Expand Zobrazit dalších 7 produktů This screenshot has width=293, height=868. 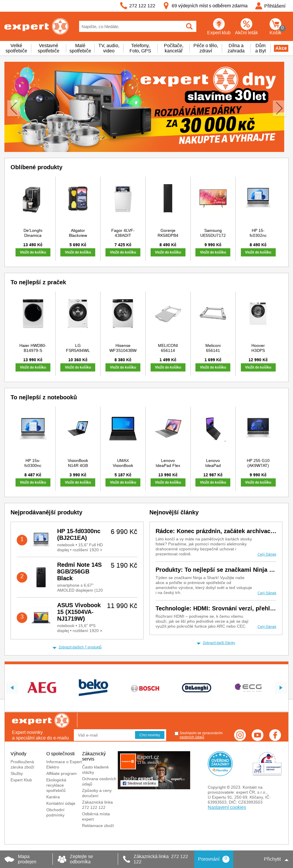(80, 647)
